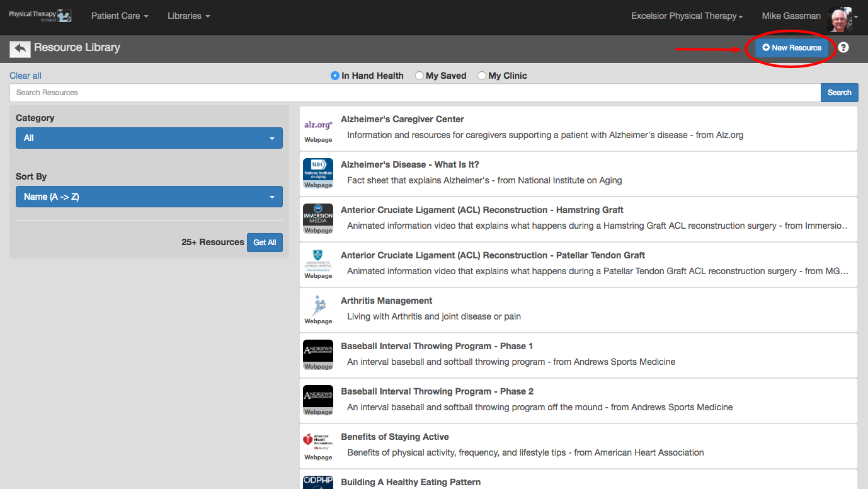Click the American Heart Association resource icon
Image resolution: width=868 pixels, height=489 pixels.
coord(318,446)
